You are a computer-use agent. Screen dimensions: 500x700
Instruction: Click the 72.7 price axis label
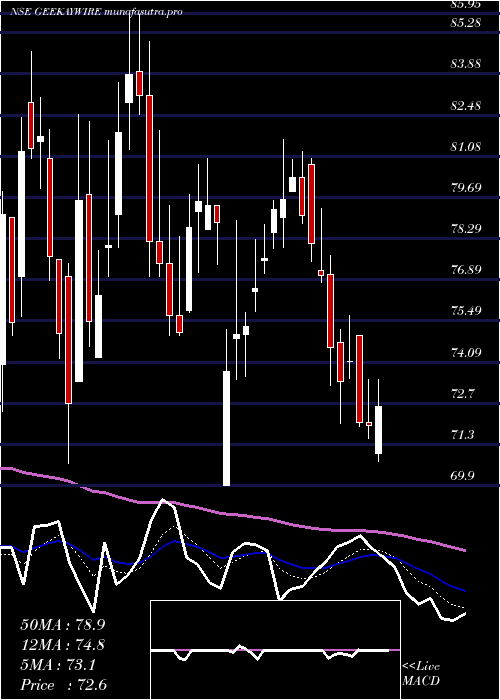point(463,394)
